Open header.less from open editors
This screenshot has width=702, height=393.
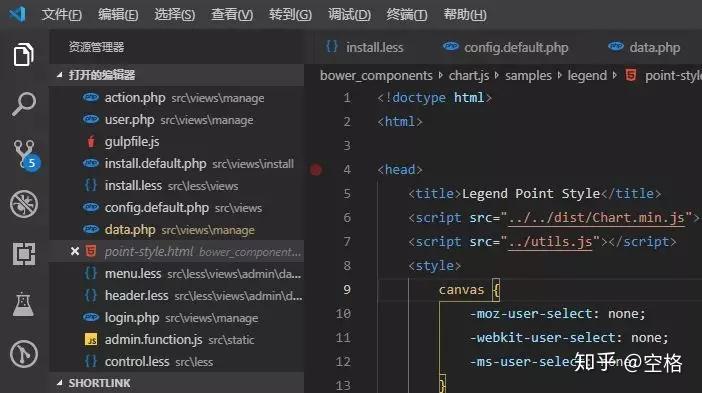pos(176,295)
